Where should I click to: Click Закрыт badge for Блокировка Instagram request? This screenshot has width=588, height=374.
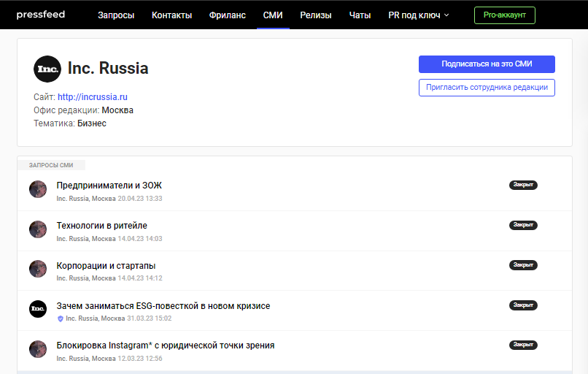point(523,345)
